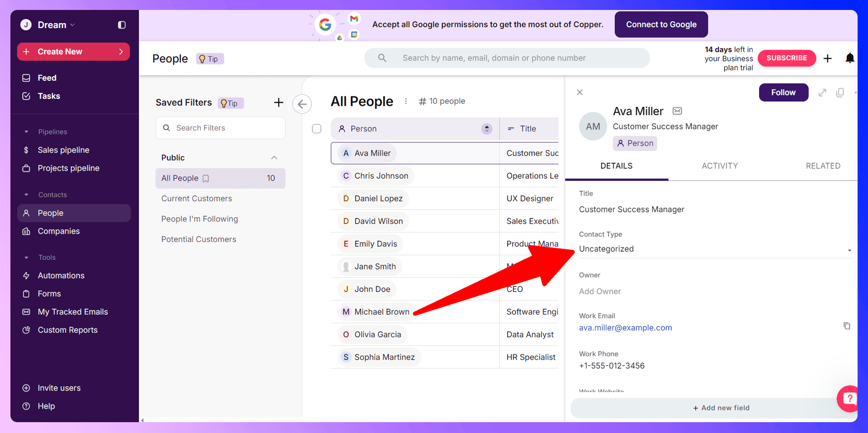Collapse the Public filters group
Viewport: 868px width, 433px height.
coord(274,157)
